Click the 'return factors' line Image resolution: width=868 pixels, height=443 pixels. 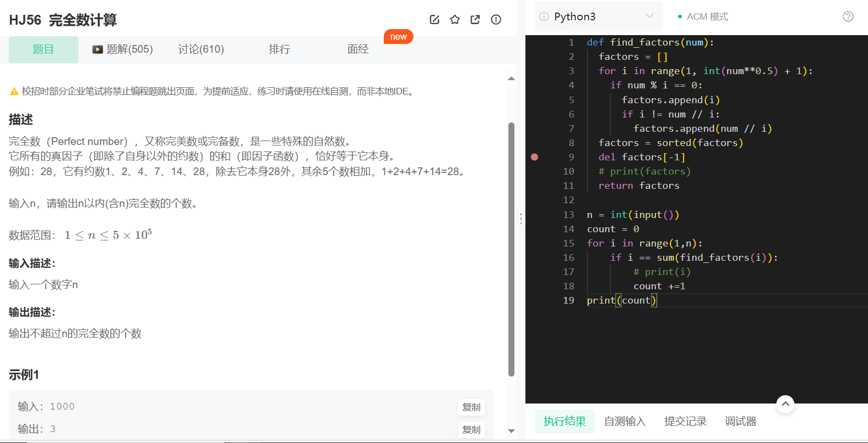[639, 186]
